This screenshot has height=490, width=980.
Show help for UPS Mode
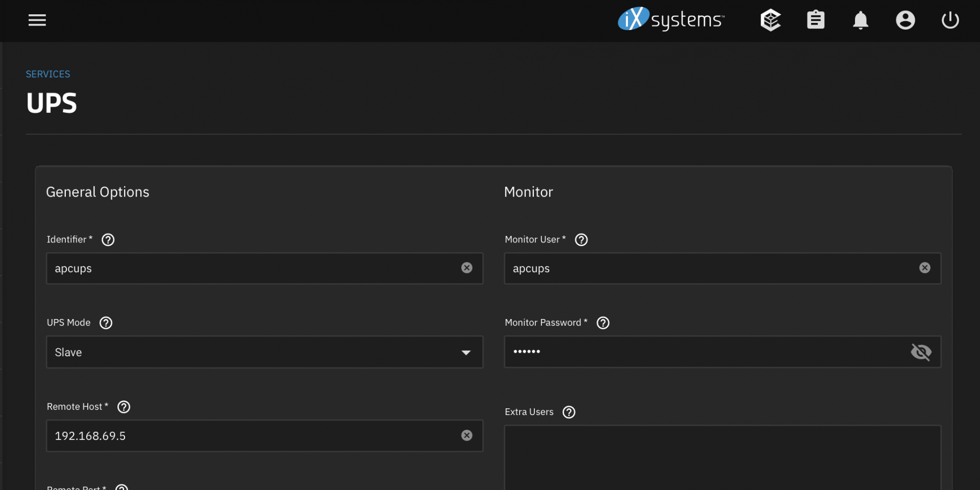(x=106, y=323)
